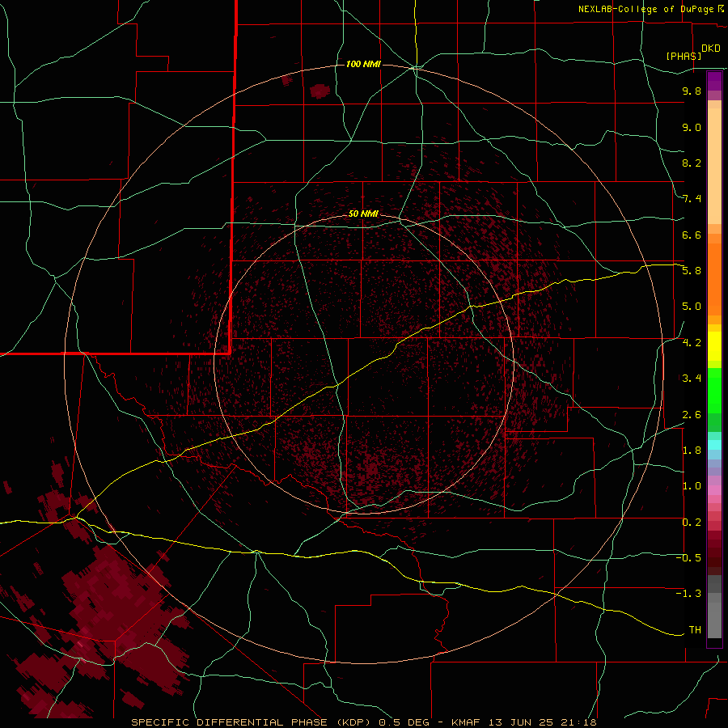Viewport: 728px width, 728px height.
Task: Click the 9.0 scale value
Action: (x=692, y=127)
